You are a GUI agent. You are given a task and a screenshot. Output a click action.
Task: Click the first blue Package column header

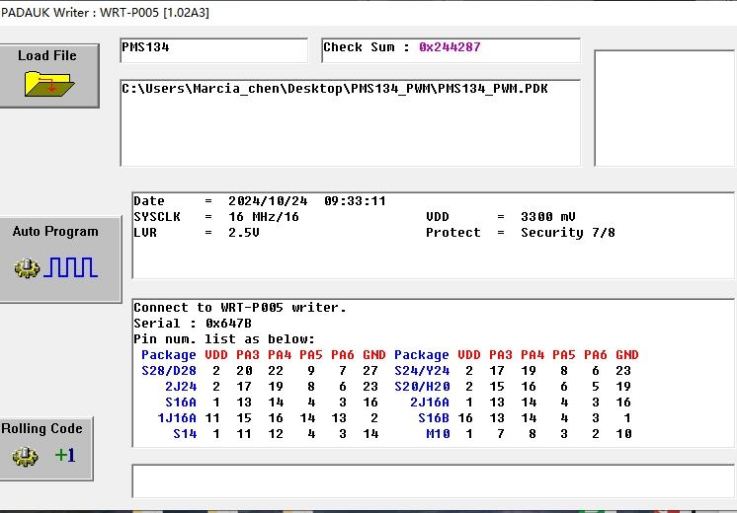169,355
